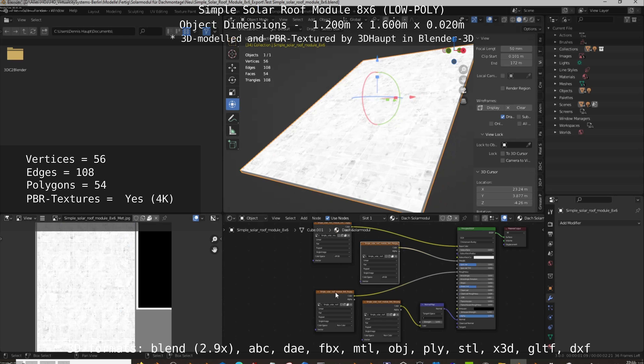Select the Rotate tool icon
Viewport: 644px width, 364px height.
click(232, 80)
